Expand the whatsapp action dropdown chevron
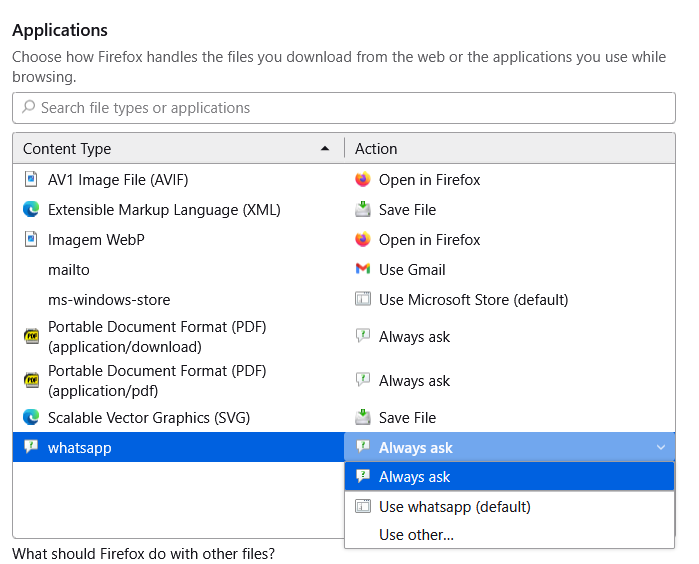 tap(661, 447)
